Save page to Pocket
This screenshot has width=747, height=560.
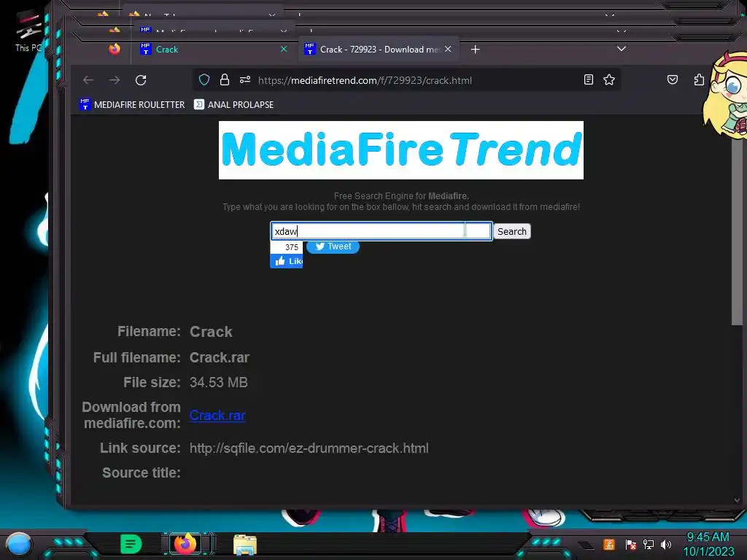672,80
